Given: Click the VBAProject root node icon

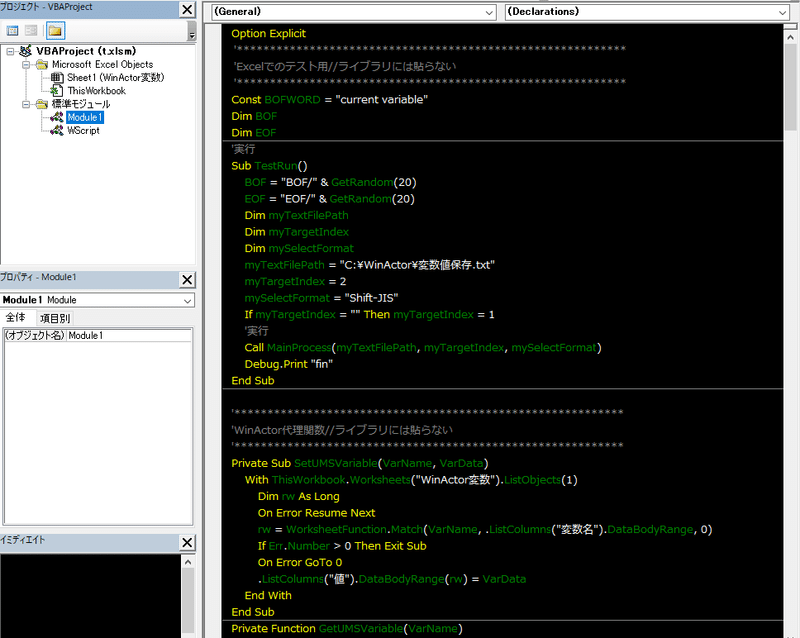Looking at the screenshot, I should click(x=27, y=49).
